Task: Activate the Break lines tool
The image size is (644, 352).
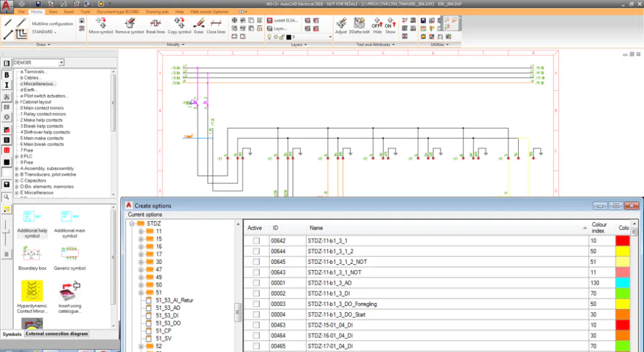Action: 155,25
